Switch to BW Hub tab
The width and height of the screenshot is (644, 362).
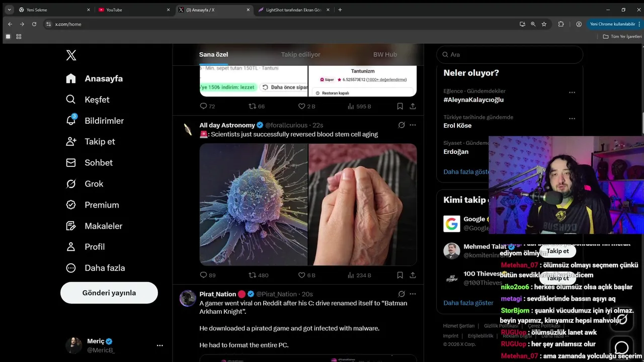(385, 54)
